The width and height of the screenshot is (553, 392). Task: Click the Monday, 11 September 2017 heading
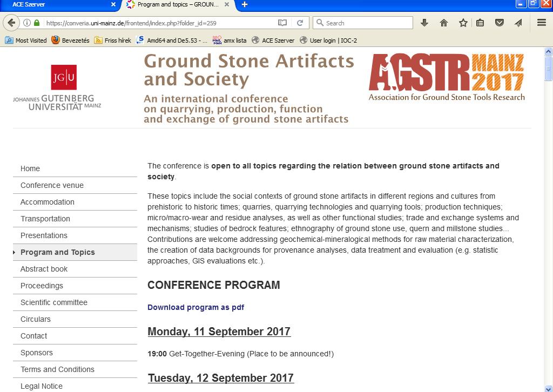point(219,332)
